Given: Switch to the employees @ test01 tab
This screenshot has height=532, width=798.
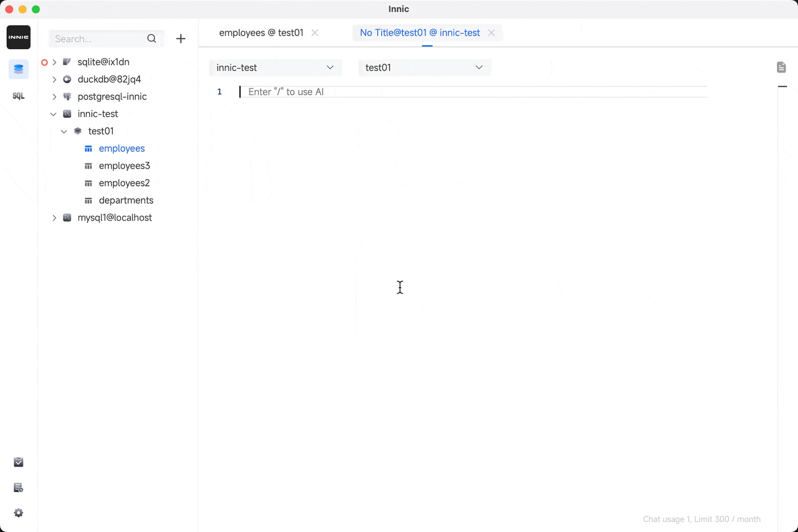Looking at the screenshot, I should coord(261,33).
